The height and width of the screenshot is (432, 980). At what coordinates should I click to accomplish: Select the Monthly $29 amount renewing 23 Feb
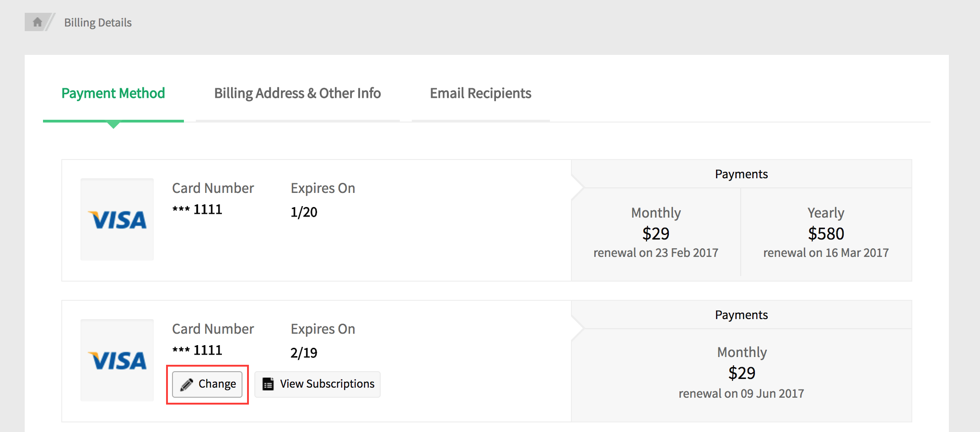(x=656, y=234)
